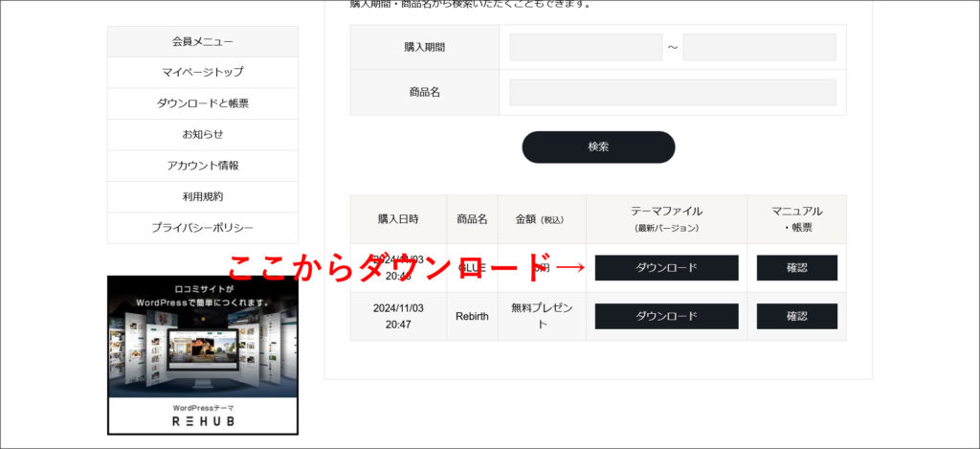Screen dimensions: 980x449
Task: Focus the 購入期間 start date field
Action: coord(586,48)
